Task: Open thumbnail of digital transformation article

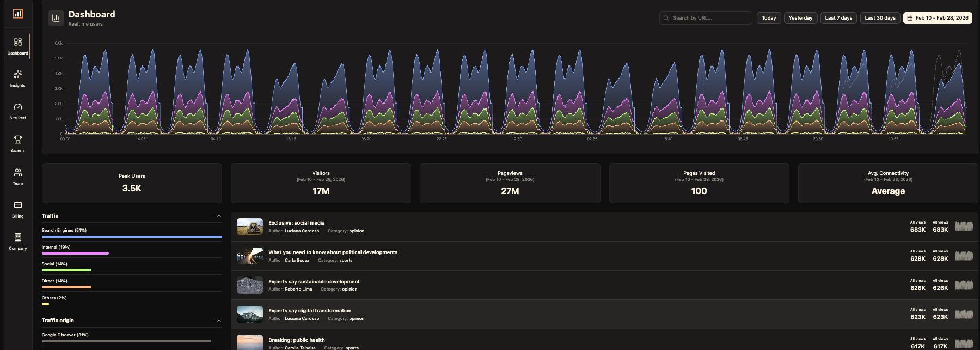Action: coord(250,314)
